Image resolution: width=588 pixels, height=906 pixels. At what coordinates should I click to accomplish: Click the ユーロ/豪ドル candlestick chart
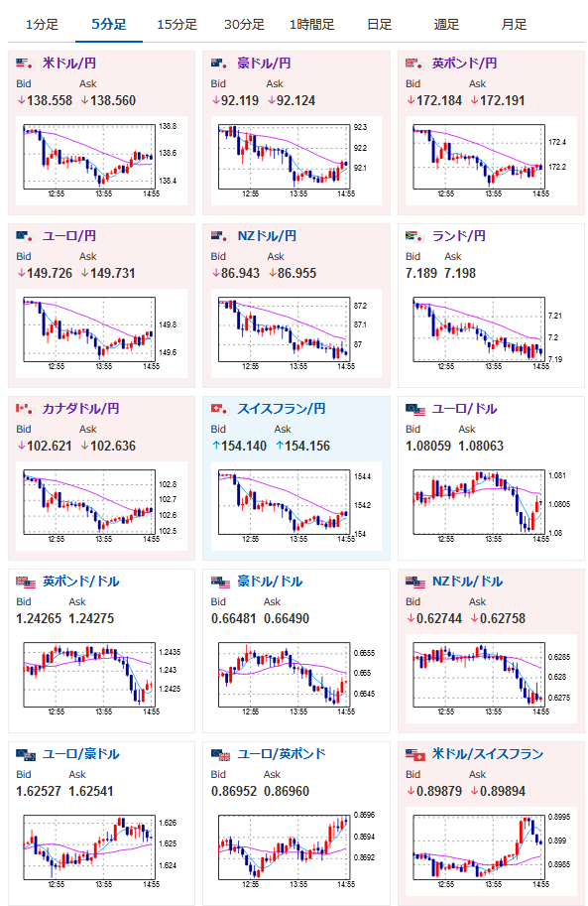pos(101,851)
